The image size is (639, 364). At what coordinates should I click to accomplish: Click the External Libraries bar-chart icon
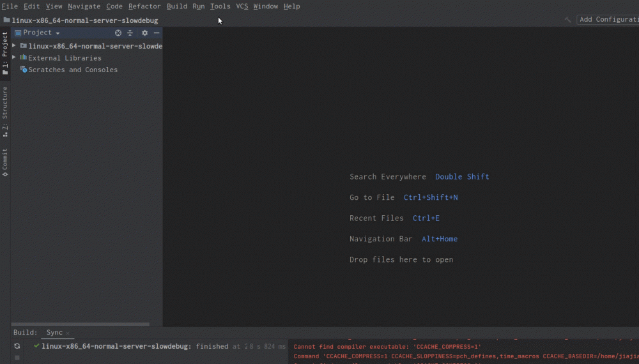pos(23,57)
